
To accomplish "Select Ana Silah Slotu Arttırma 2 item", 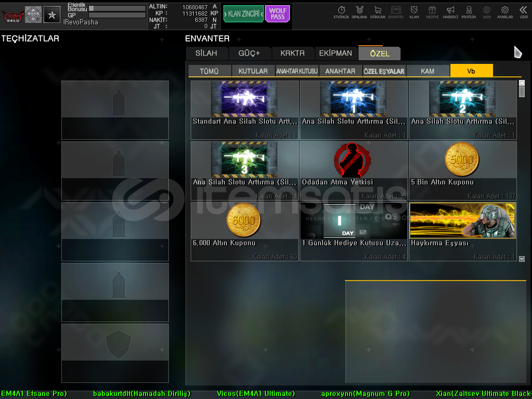I will (x=463, y=110).
